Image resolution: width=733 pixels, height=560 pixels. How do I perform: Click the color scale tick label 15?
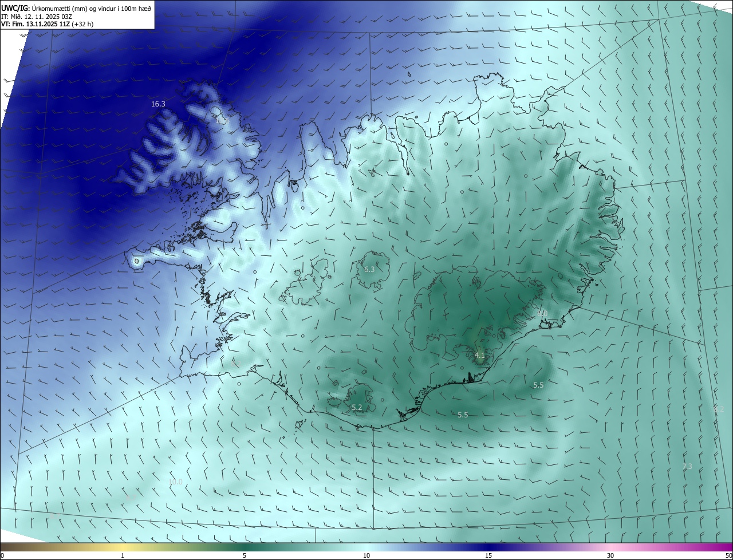[x=488, y=555]
